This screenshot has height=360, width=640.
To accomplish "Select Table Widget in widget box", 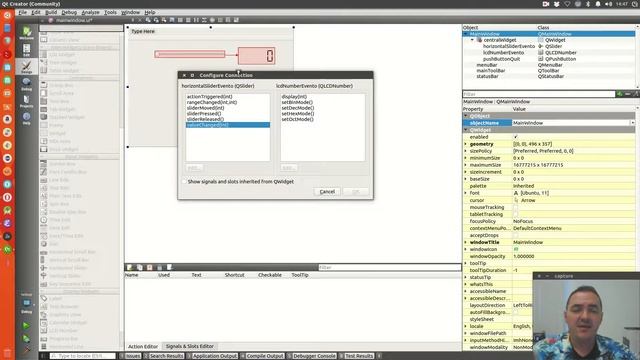I will 59,71.
